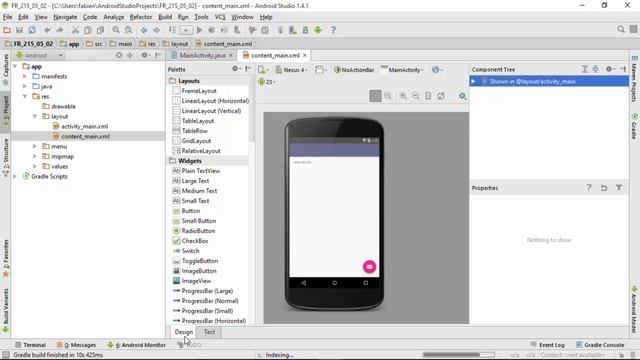Start debugging with the bug icon

pos(211,30)
